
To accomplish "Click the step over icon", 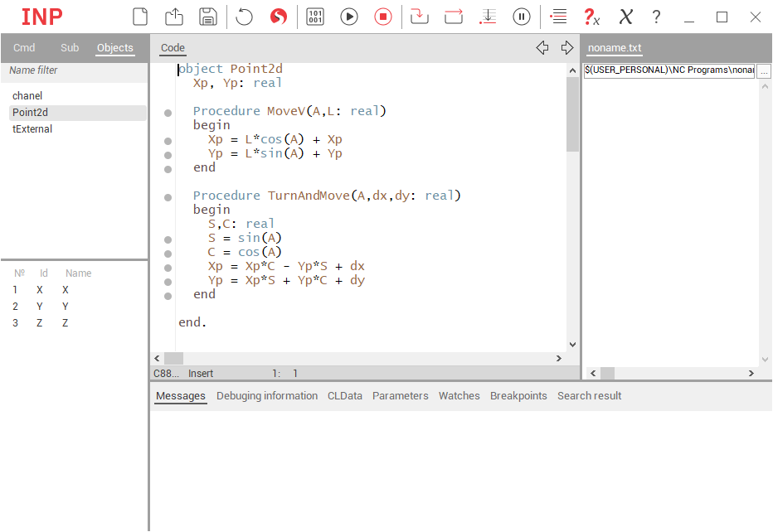I will (x=454, y=17).
